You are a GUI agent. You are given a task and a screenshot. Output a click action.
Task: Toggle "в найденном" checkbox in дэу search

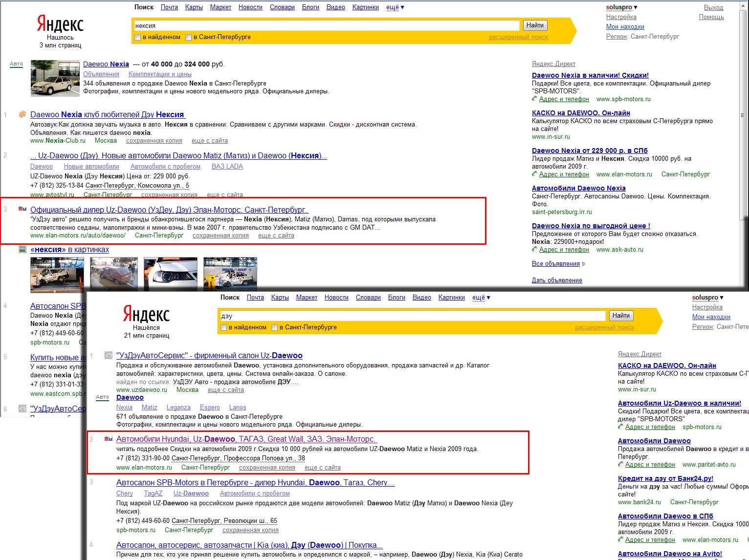[223, 327]
